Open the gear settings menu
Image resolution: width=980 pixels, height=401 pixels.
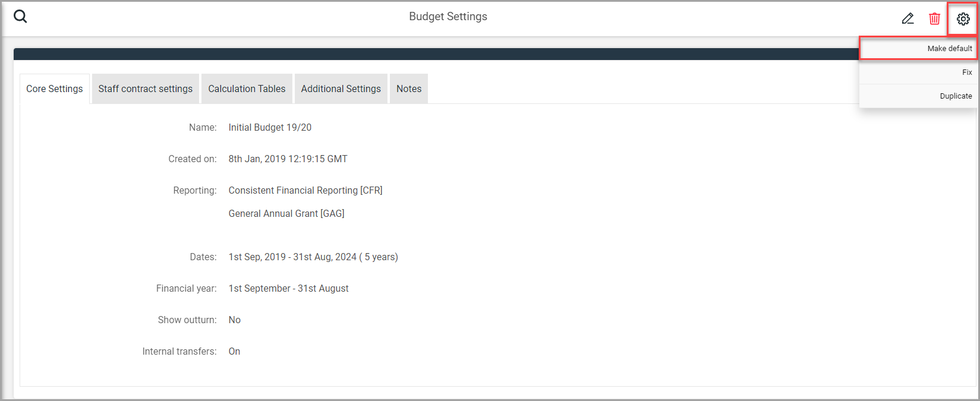coord(963,19)
